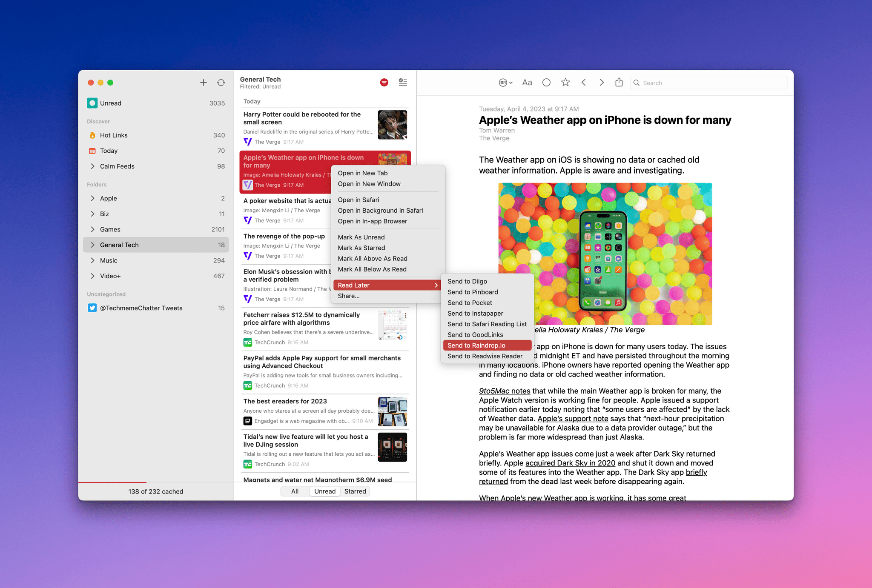Open the 9to5Mac notes link
Viewport: 872px width, 588px height.
[505, 391]
